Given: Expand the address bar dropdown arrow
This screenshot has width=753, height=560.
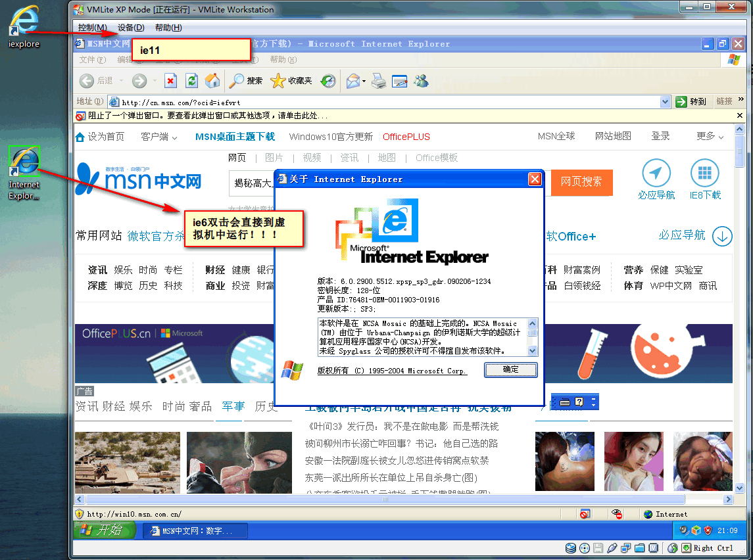Looking at the screenshot, I should coord(665,102).
